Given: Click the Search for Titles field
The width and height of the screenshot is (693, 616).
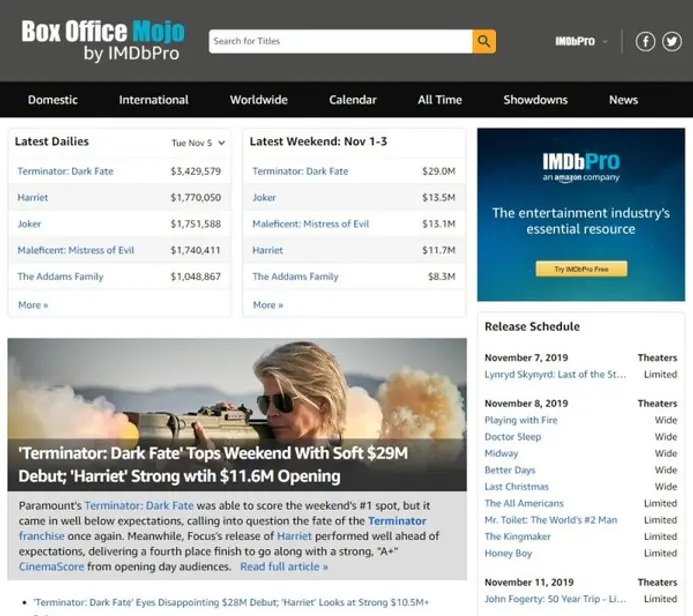Looking at the screenshot, I should (x=340, y=41).
